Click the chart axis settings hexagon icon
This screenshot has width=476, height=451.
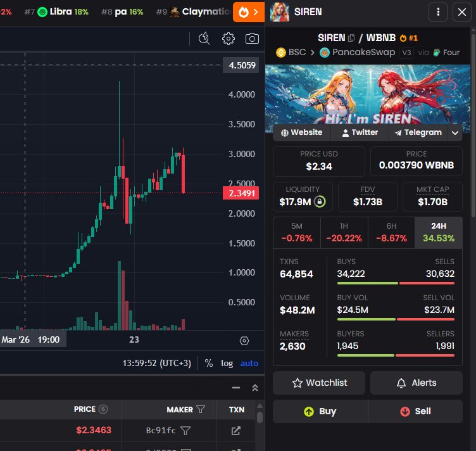tap(244, 341)
